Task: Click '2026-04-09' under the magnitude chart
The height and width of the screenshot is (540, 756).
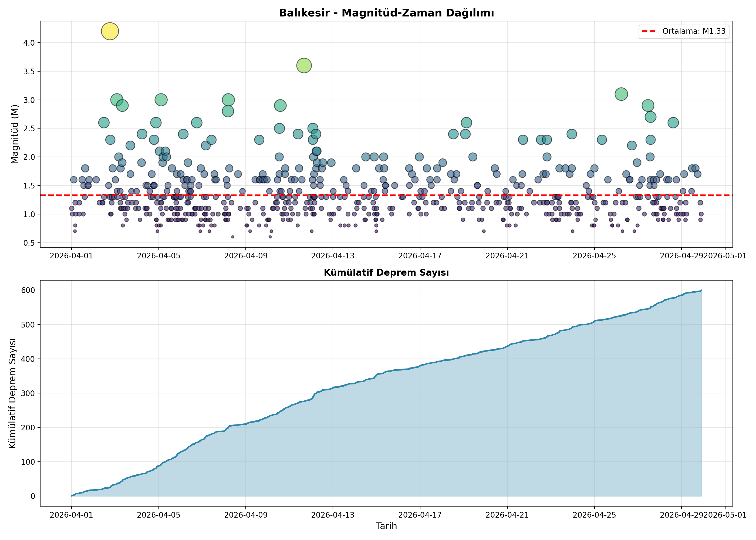Action: tap(246, 256)
